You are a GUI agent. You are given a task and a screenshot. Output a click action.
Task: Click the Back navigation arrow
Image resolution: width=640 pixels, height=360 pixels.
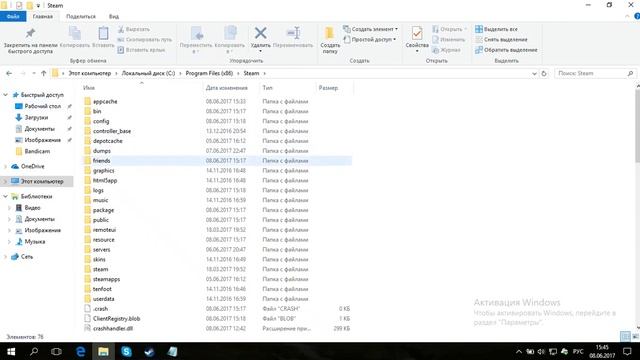[x=9, y=73]
